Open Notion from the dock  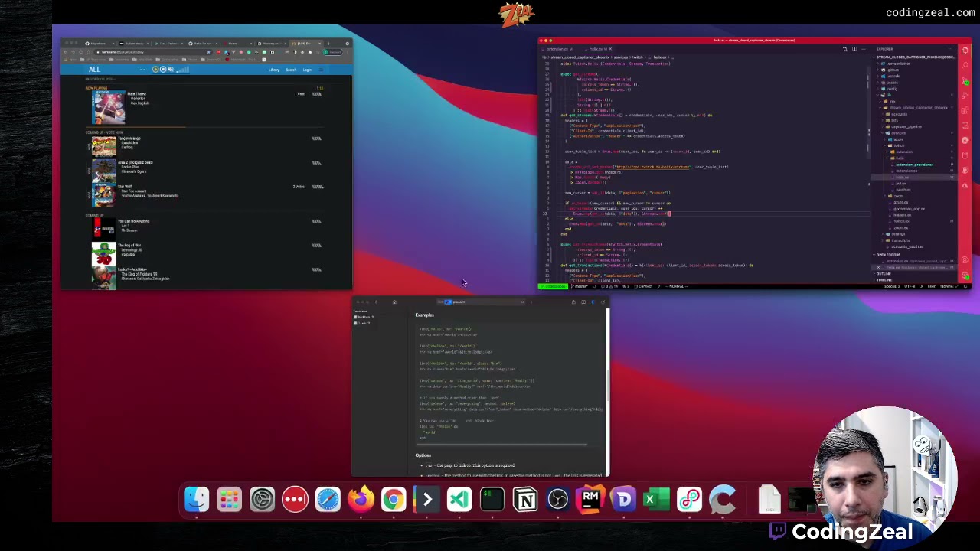(x=525, y=500)
